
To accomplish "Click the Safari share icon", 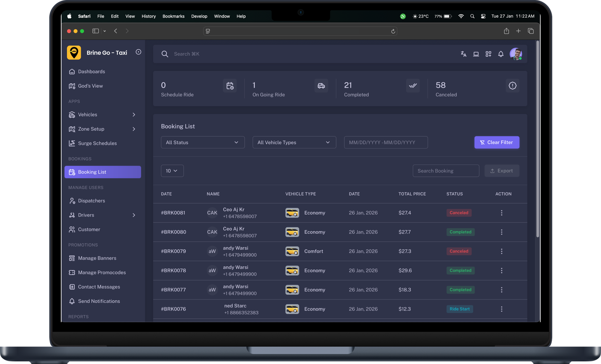I will 506,31.
